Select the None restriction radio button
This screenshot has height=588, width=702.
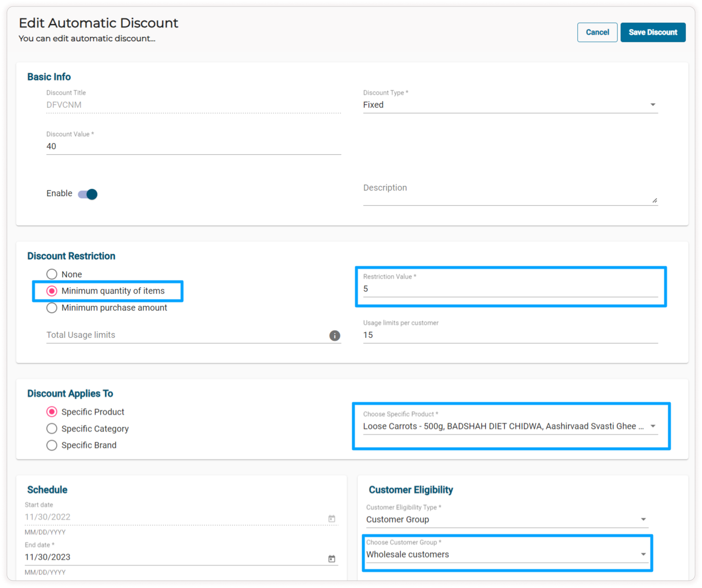coord(52,274)
